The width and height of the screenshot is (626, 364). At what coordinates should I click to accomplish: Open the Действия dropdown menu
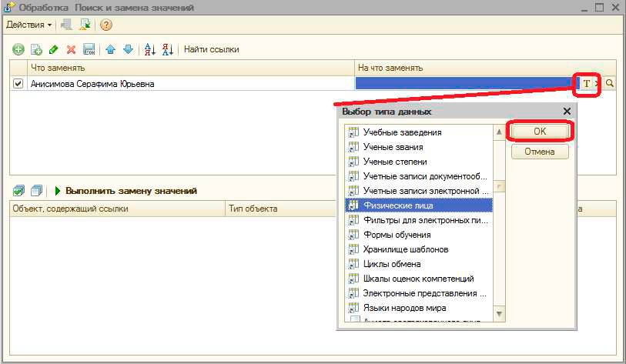(x=29, y=25)
